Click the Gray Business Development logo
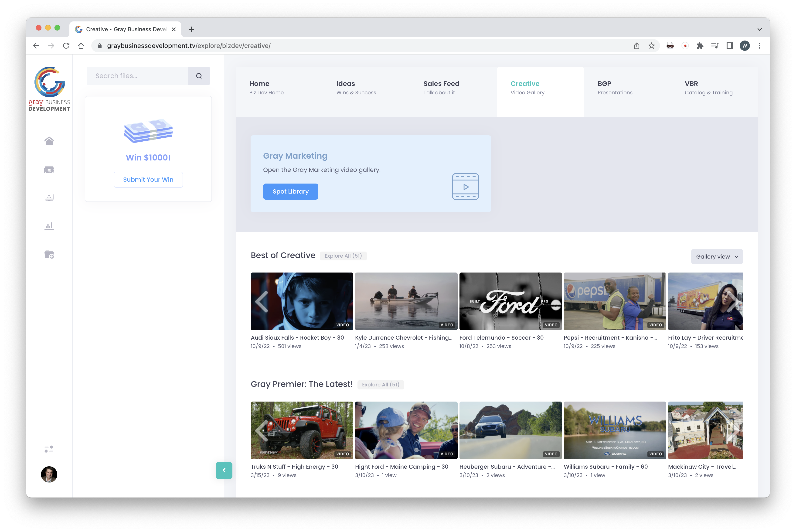The height and width of the screenshot is (532, 796). [x=49, y=89]
